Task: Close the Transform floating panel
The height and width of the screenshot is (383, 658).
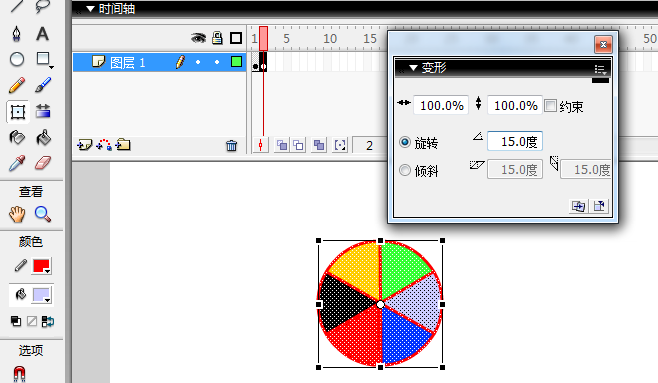Action: (x=603, y=44)
